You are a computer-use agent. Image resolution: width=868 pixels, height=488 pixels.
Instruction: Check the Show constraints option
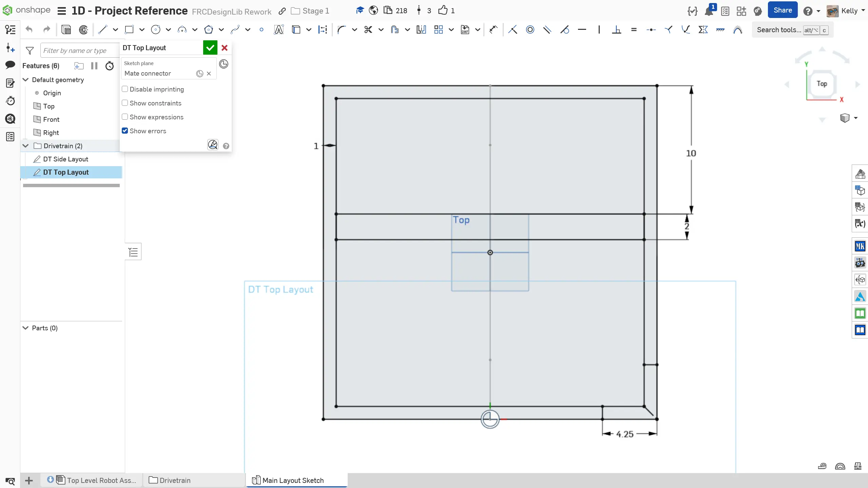pyautogui.click(x=125, y=103)
